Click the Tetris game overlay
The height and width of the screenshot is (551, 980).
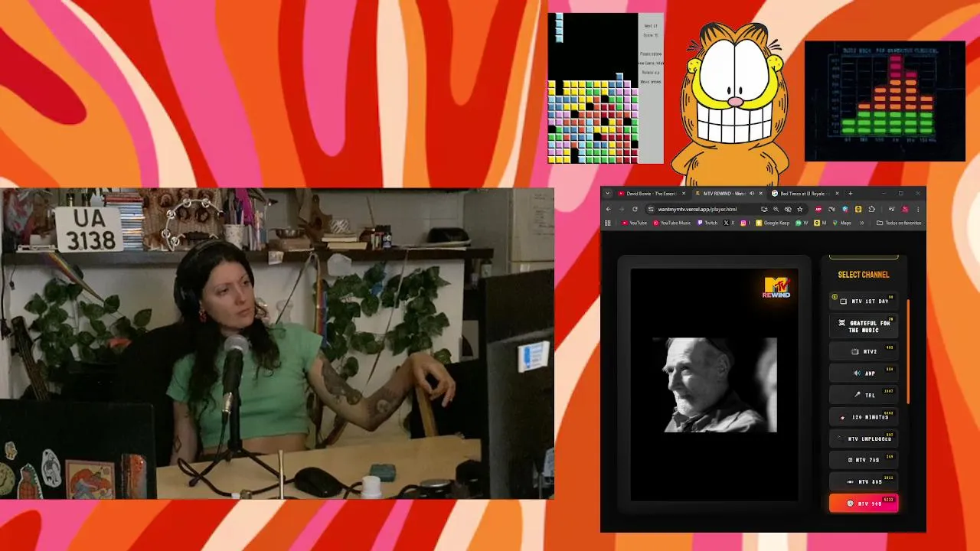pyautogui.click(x=606, y=88)
